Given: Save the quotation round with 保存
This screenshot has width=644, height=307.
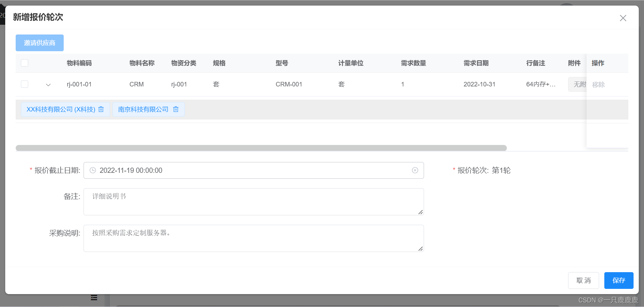Looking at the screenshot, I should point(619,281).
